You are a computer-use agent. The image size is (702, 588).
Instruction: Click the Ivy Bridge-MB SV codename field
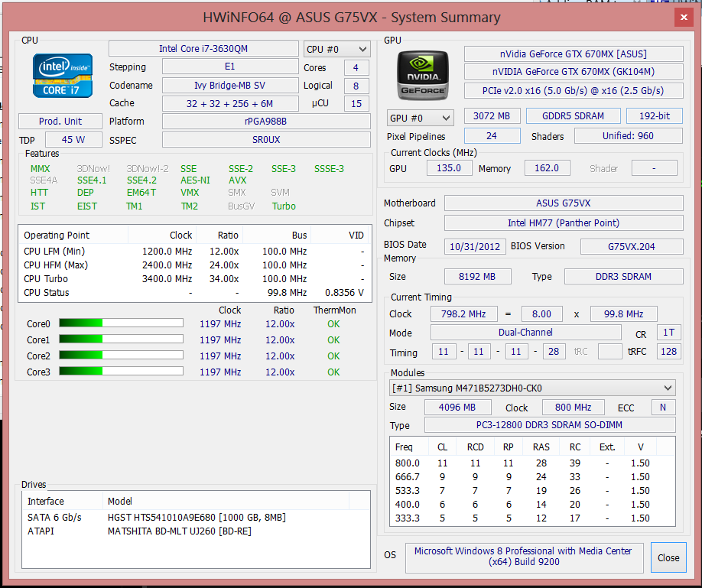pos(230,85)
